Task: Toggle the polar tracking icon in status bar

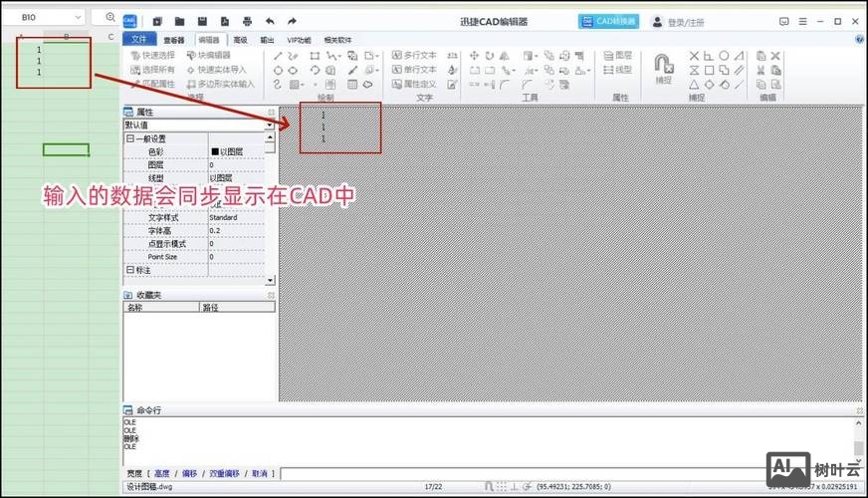Action: coord(527,486)
